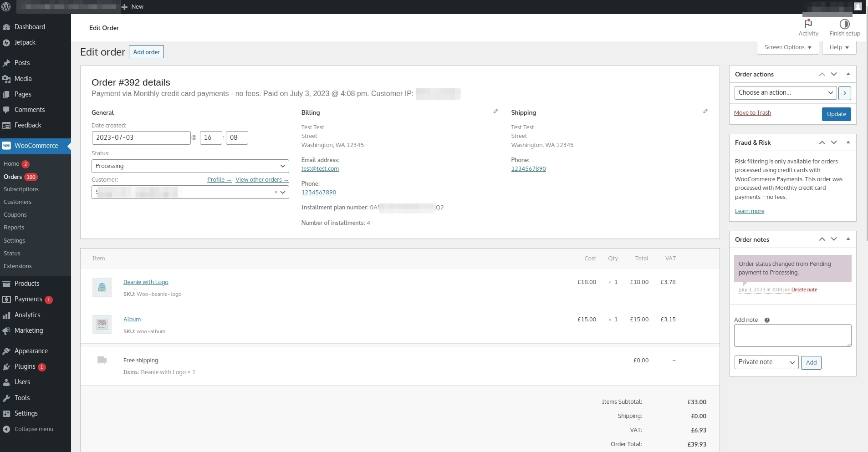Viewport: 868px width, 452px height.
Task: Edit shipping address with pencil icon
Action: point(705,111)
